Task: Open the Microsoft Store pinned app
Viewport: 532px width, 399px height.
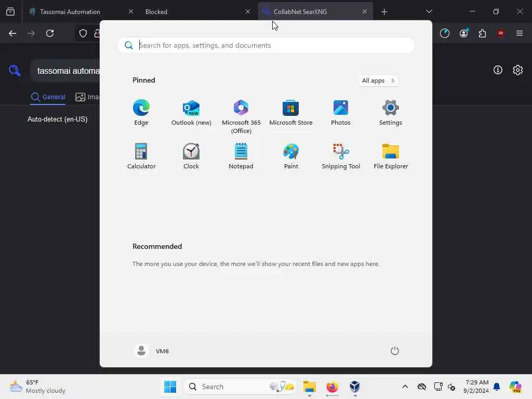Action: click(291, 113)
